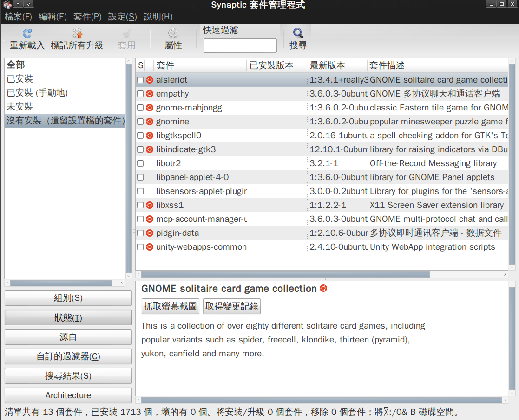Click the 組別(S) sections button
Viewport: 519px width, 420px height.
coord(68,298)
